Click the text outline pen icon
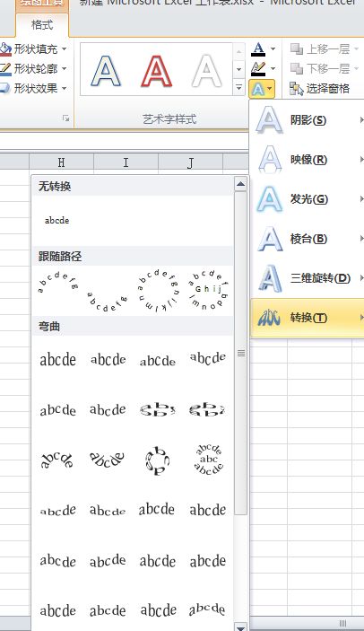The width and height of the screenshot is (364, 631). [x=258, y=69]
